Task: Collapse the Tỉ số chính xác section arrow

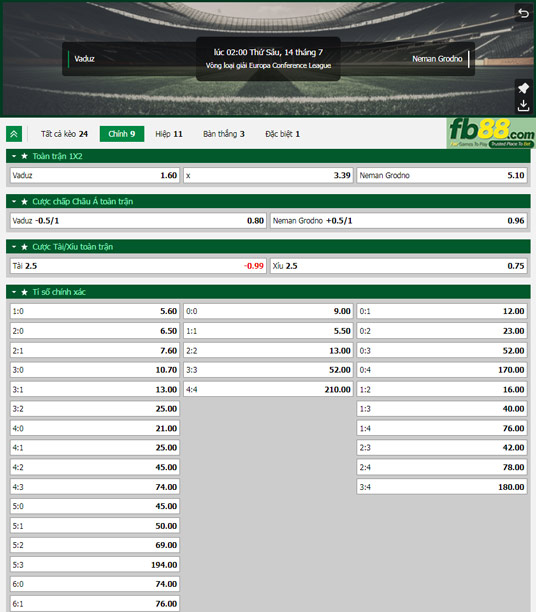Action: click(14, 292)
